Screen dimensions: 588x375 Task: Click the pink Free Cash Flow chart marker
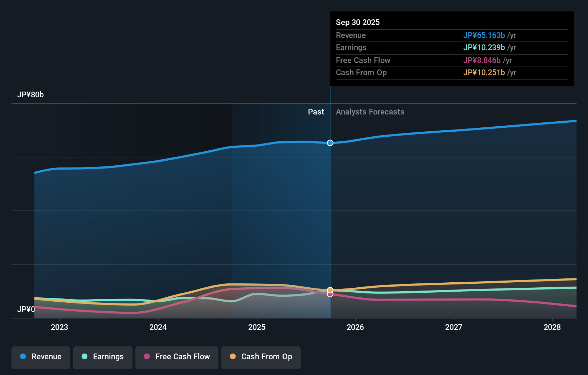click(330, 294)
